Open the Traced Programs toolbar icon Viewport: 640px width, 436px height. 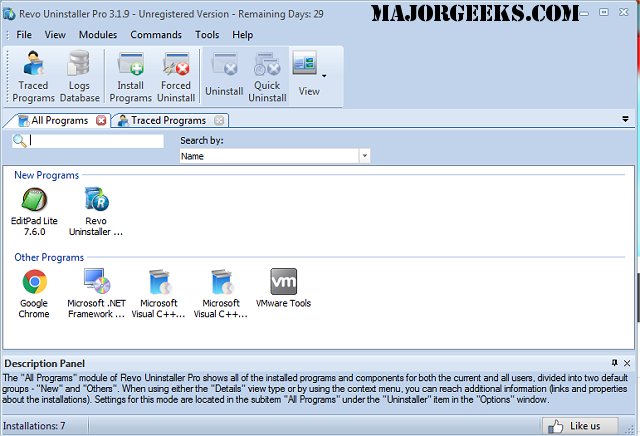(33, 76)
